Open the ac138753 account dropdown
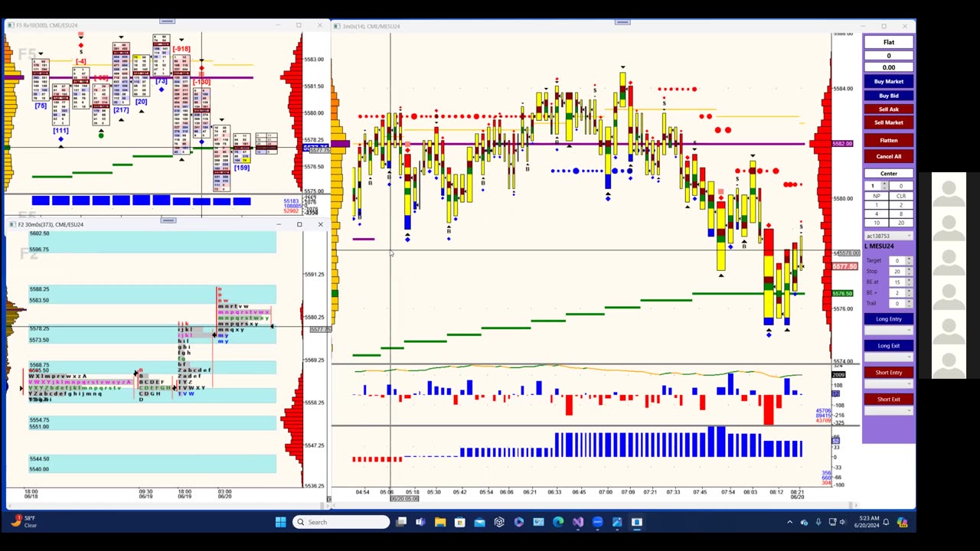Image resolution: width=980 pixels, height=551 pixels. (888, 236)
